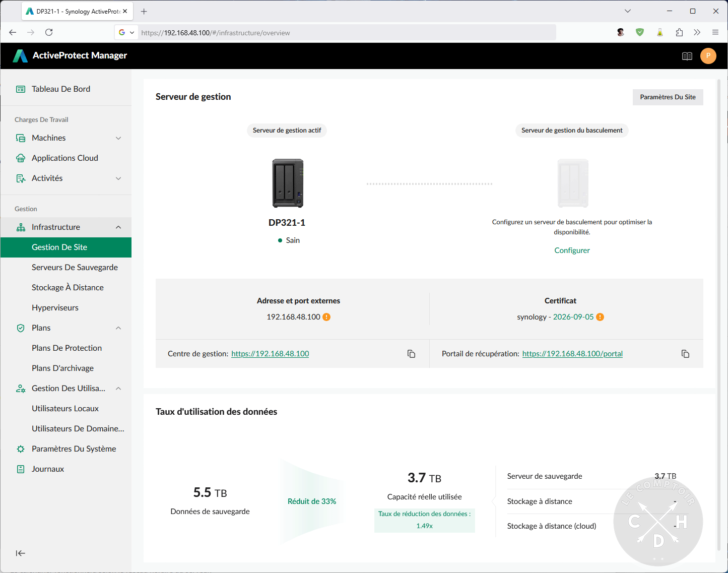This screenshot has width=728, height=573.
Task: Click the Plans shield icon in sidebar
Action: point(21,328)
